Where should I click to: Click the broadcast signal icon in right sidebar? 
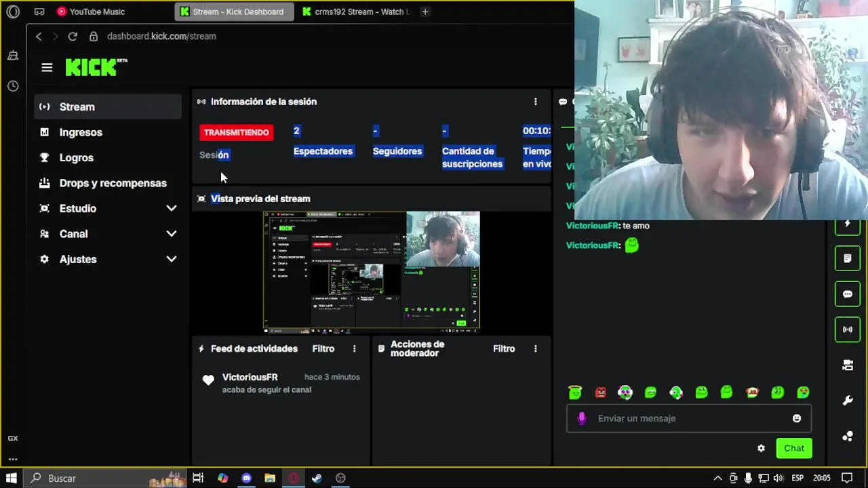click(x=848, y=329)
